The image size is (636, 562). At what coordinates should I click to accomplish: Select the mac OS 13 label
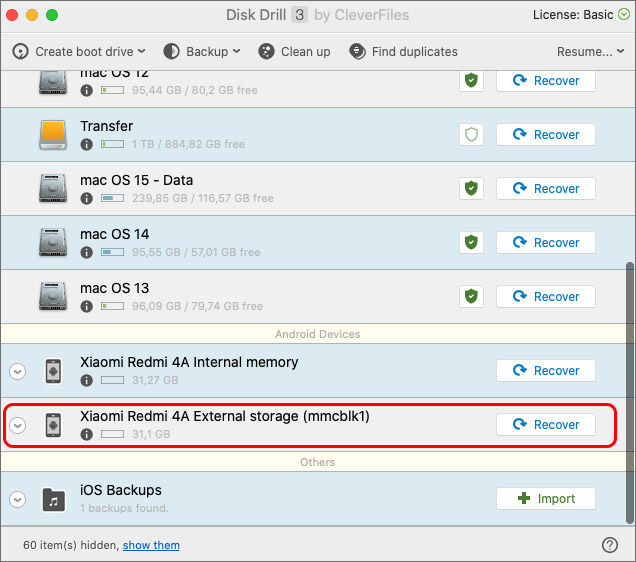pyautogui.click(x=114, y=288)
